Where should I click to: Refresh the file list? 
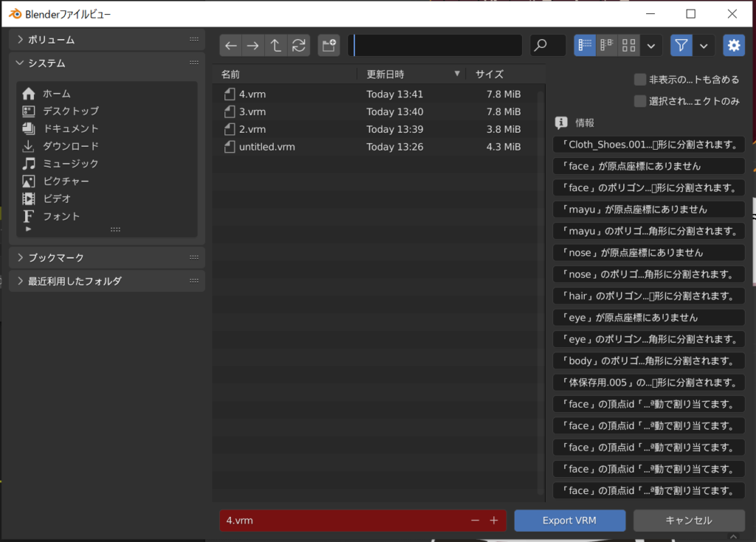[298, 45]
